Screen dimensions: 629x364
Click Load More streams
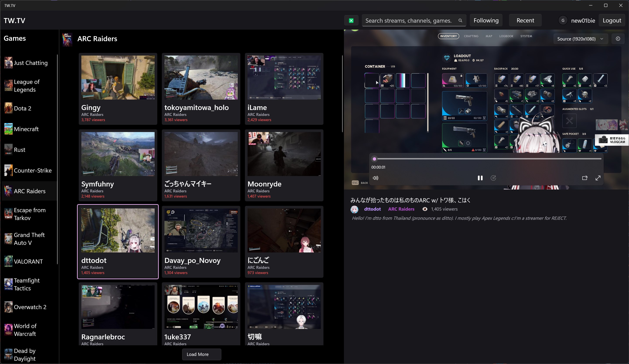tap(202, 354)
